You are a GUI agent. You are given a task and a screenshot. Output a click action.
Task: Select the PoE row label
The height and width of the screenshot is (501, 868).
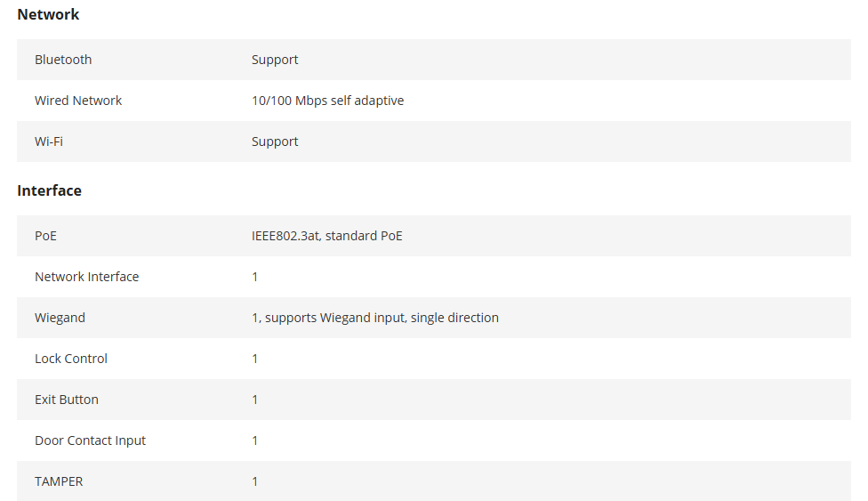coord(45,236)
